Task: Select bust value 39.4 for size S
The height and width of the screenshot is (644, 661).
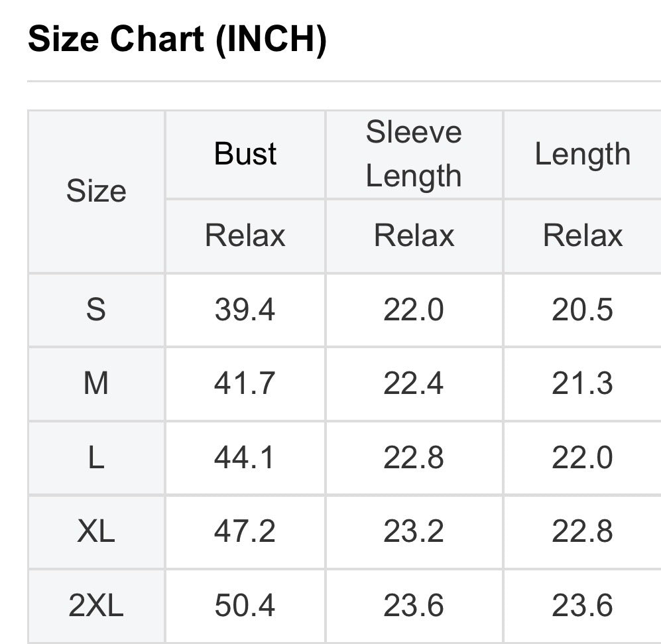Action: [245, 310]
